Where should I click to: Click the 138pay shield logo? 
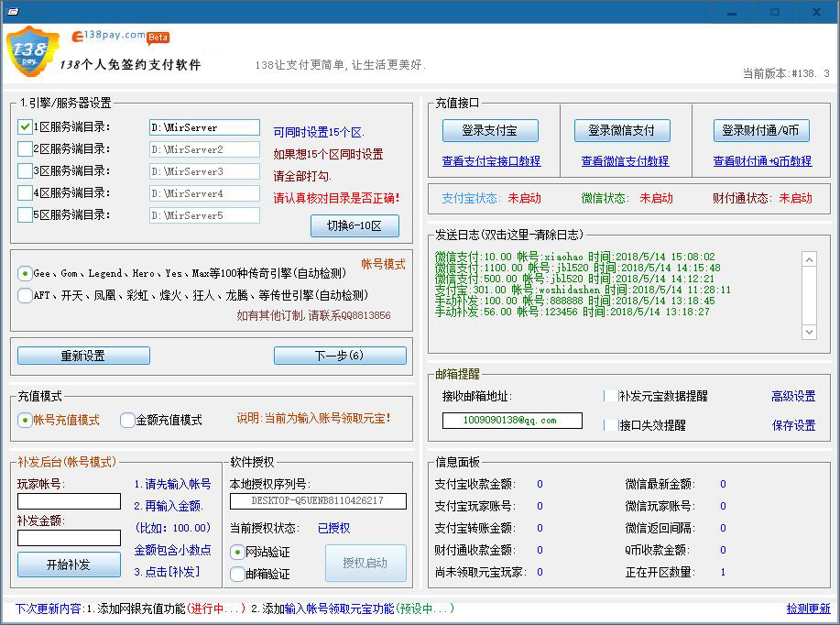pos(32,52)
